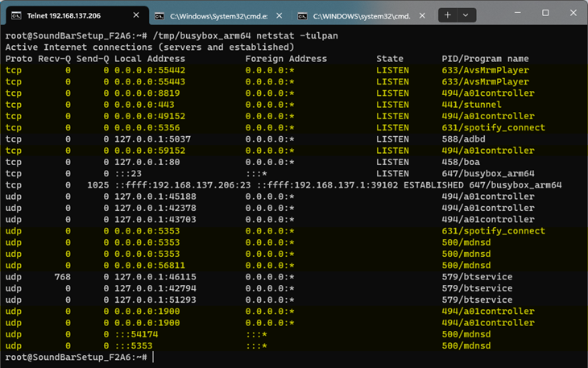Image resolution: width=588 pixels, height=368 pixels.
Task: Click 647/busybox_arm64 in LISTEN row
Action: click(488, 174)
